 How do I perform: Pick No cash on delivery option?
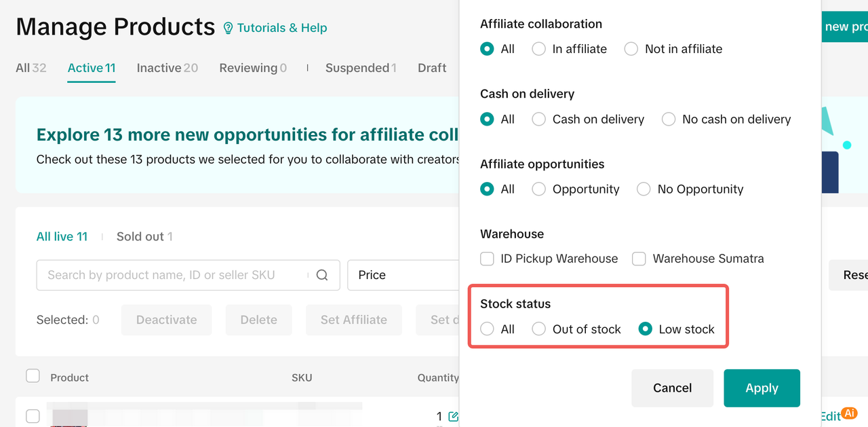[x=668, y=119]
